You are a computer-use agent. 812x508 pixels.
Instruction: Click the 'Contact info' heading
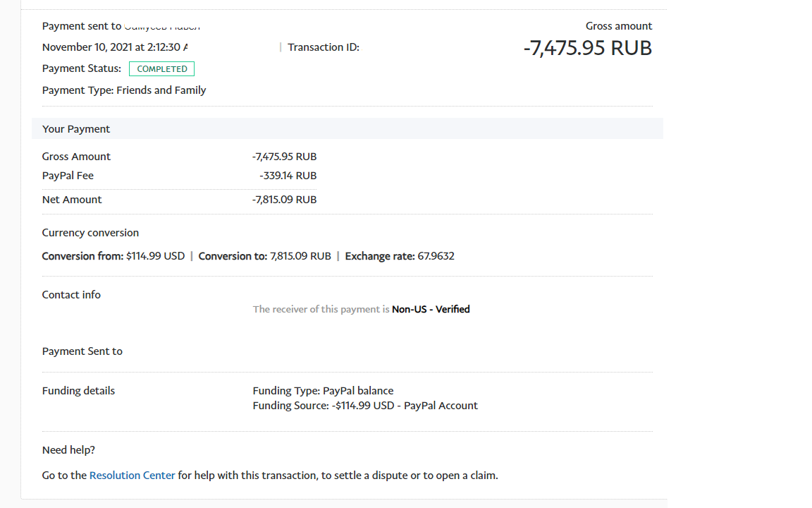coord(71,295)
